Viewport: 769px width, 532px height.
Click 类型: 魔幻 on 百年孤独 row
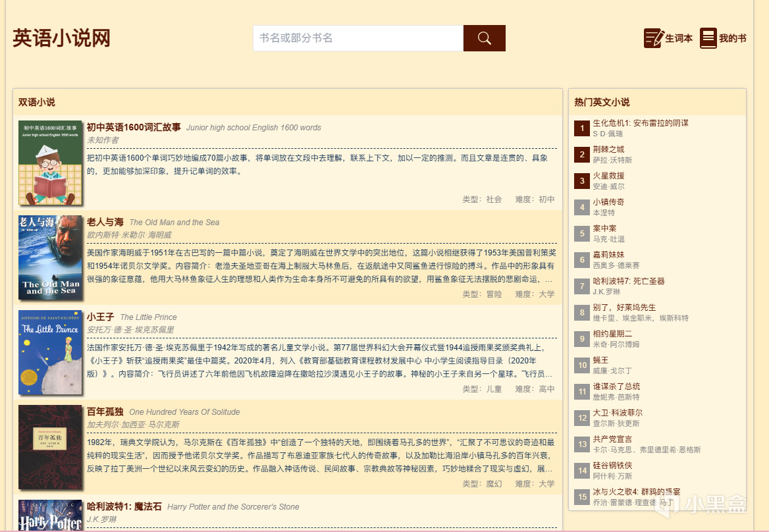482,484
